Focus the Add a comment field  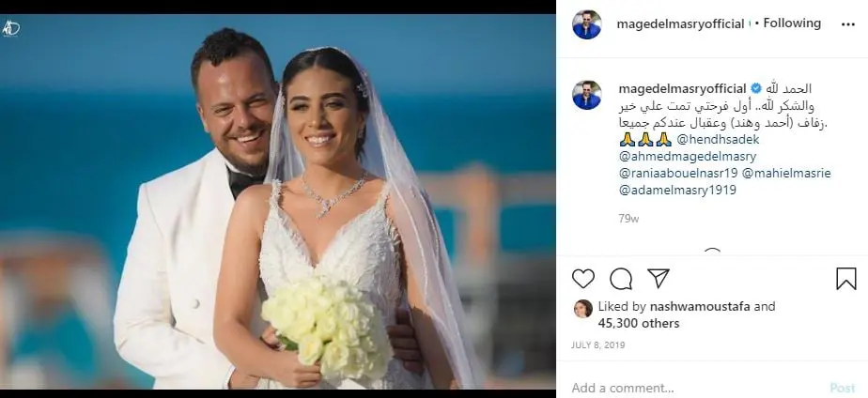(695, 388)
